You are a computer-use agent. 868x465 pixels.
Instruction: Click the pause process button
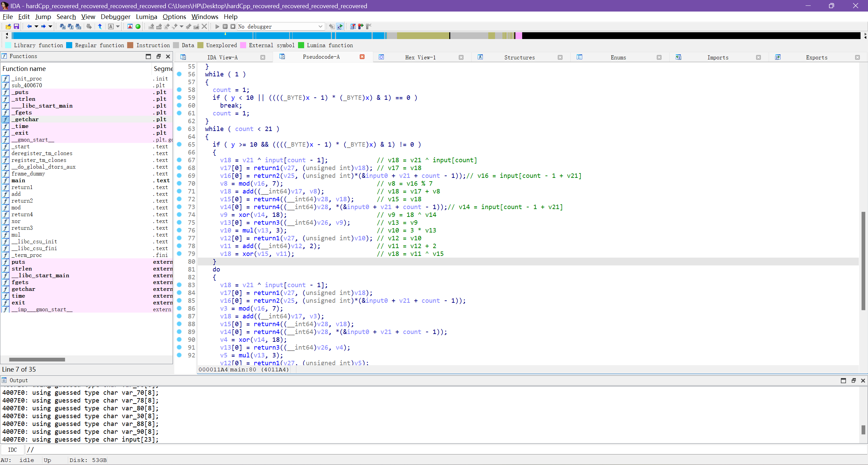[225, 26]
